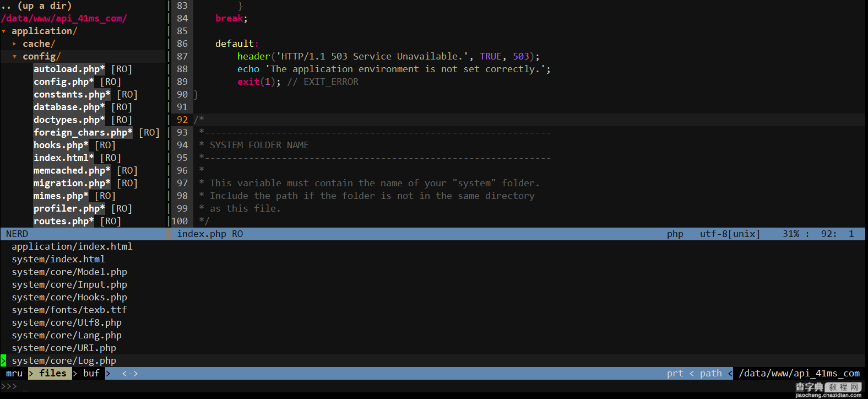Select CtrlP files mode
Viewport: 868px width, 399px height.
pyautogui.click(x=53, y=374)
